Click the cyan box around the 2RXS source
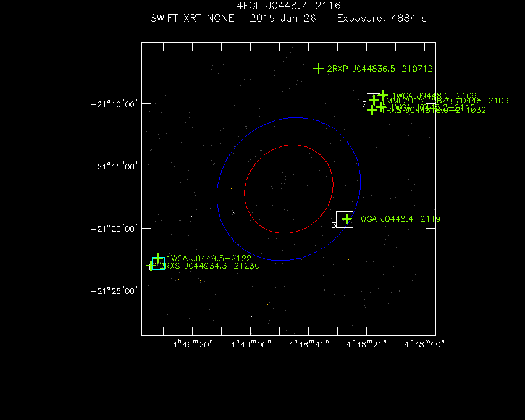The image size is (525, 420). click(158, 263)
